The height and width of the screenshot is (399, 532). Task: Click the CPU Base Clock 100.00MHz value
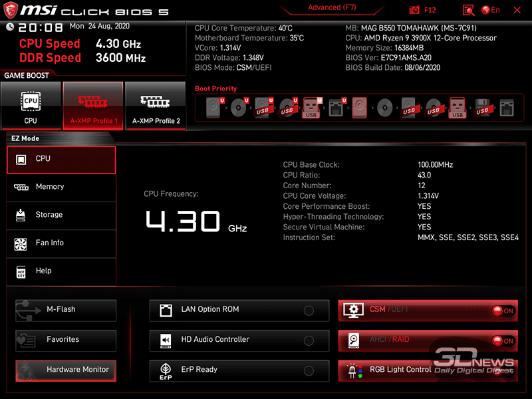[x=436, y=165]
